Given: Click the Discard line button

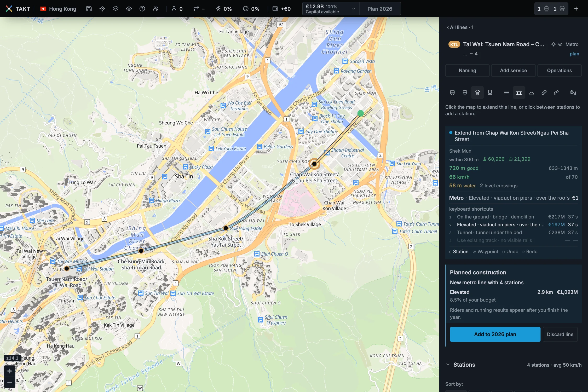Looking at the screenshot, I should point(560,335).
